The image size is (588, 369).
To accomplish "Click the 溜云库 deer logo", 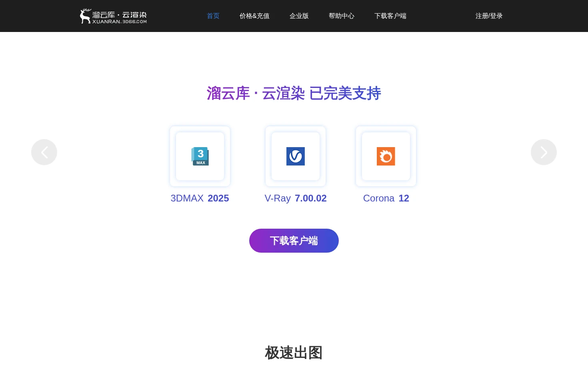I will click(x=113, y=16).
